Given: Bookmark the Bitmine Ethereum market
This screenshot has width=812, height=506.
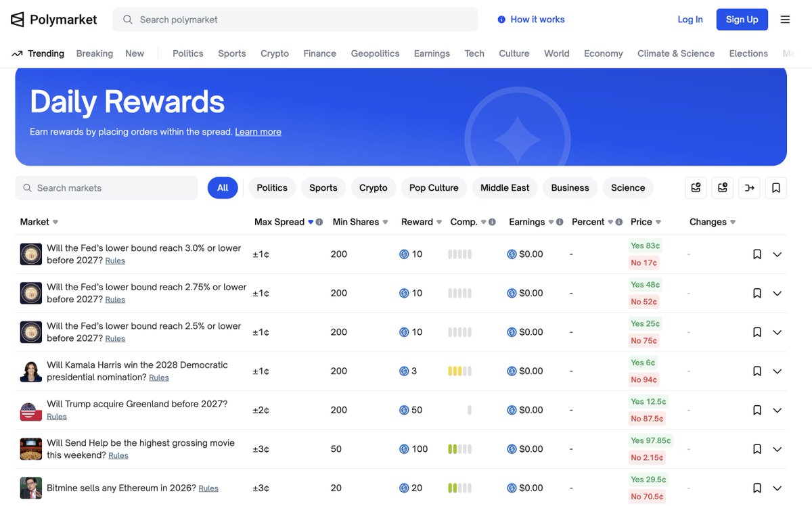Looking at the screenshot, I should 757,488.
